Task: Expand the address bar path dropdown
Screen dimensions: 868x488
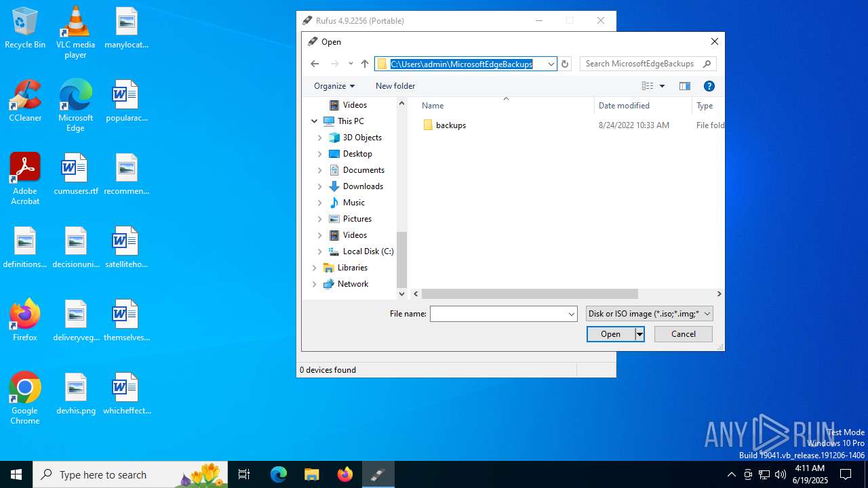Action: click(551, 64)
